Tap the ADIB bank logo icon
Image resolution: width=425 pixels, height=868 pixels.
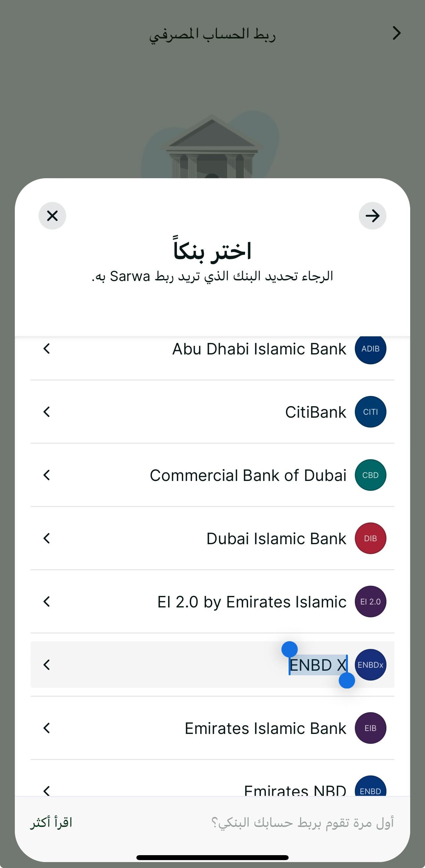(x=370, y=349)
